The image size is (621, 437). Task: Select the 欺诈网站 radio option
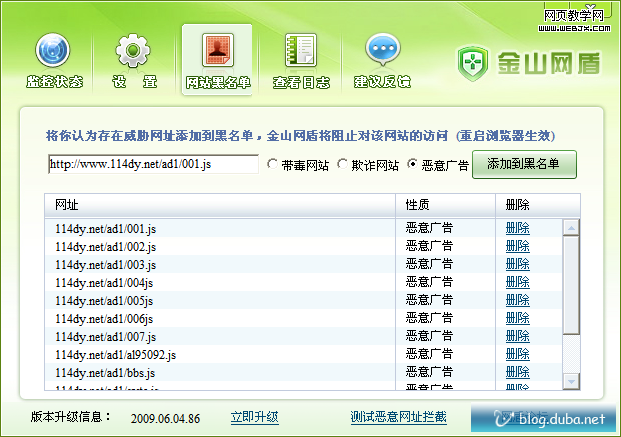[342, 164]
